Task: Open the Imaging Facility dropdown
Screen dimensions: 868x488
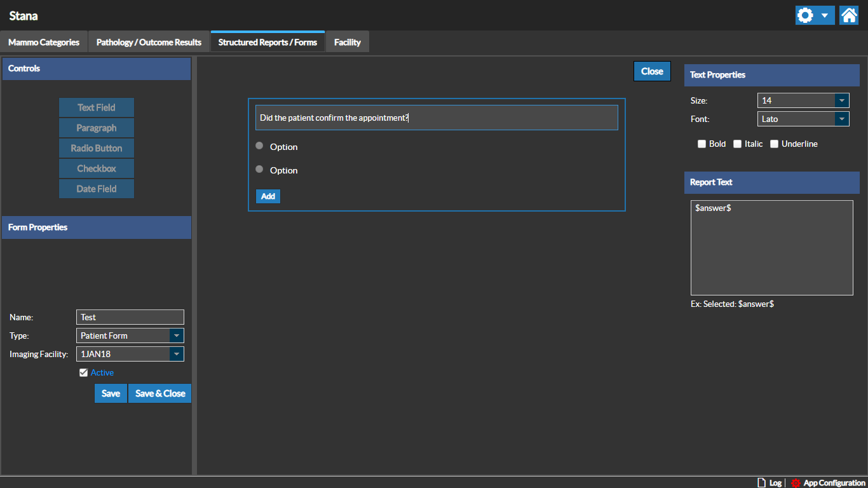Action: 177,354
